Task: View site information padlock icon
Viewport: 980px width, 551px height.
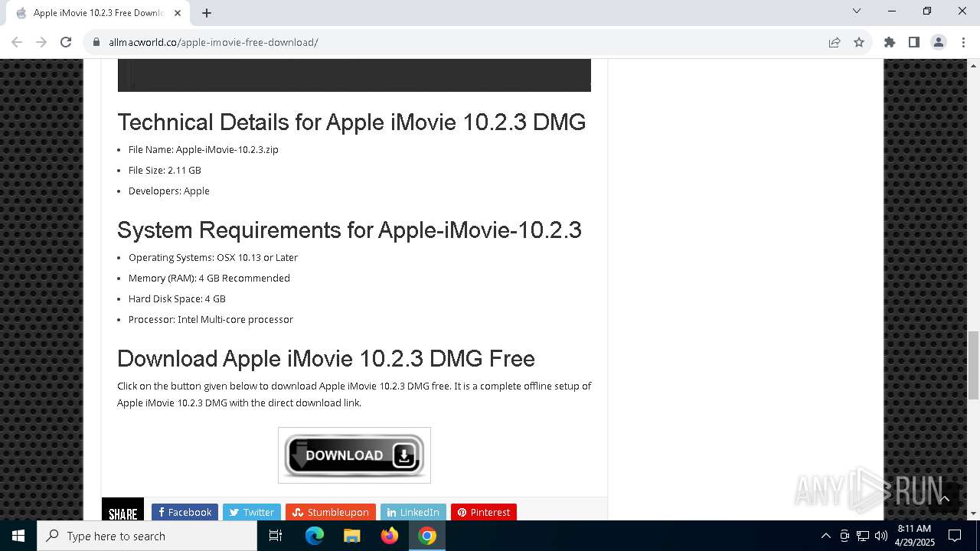Action: pos(96,42)
